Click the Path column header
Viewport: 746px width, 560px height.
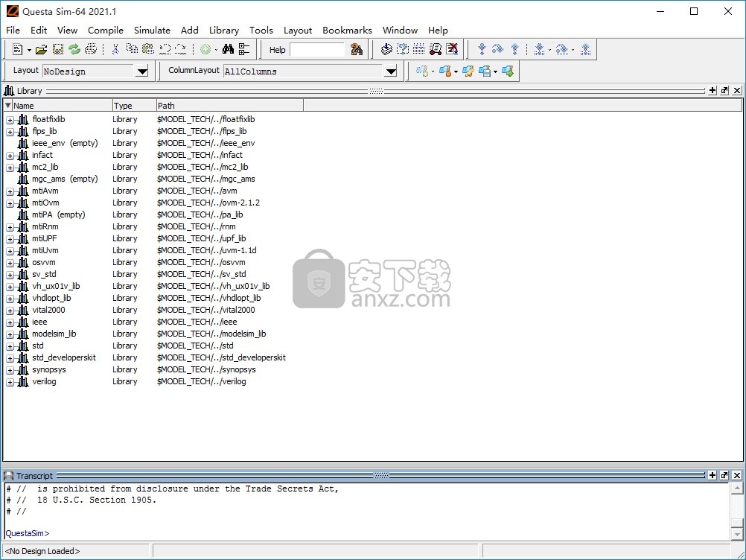click(230, 106)
